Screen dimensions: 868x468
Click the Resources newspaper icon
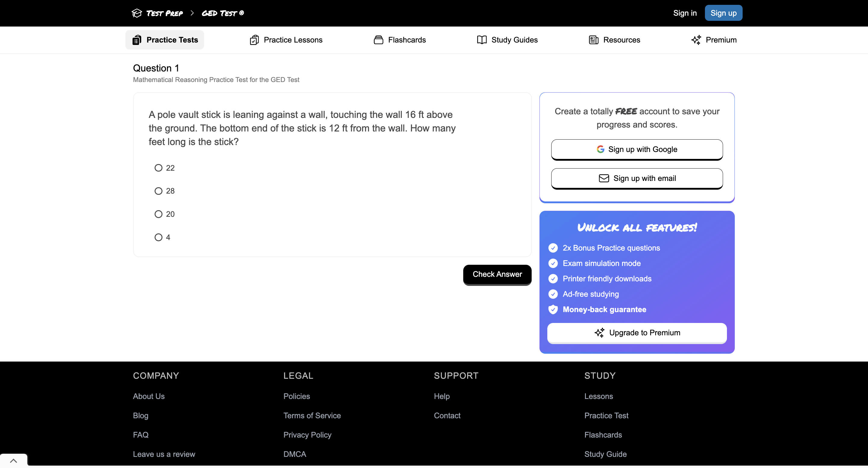593,40
